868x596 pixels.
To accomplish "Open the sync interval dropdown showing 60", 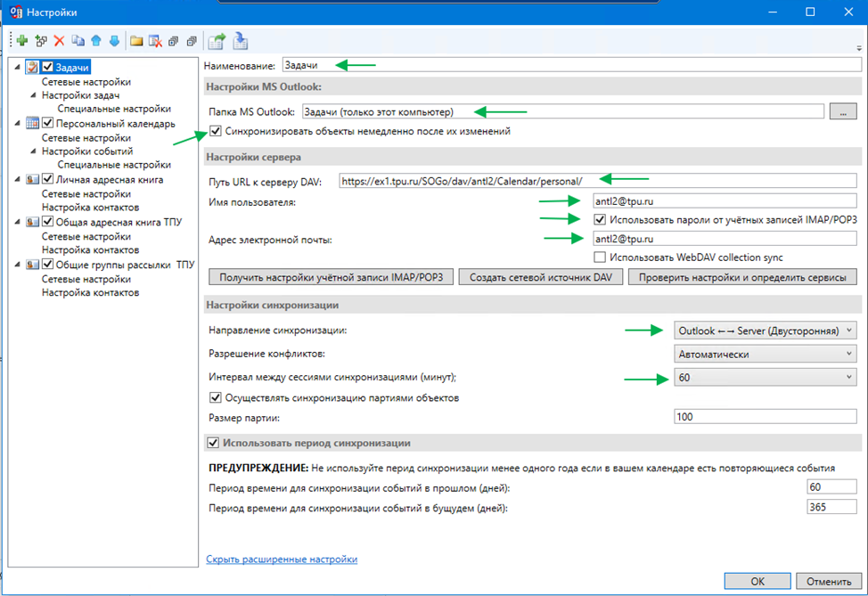I will coord(765,377).
